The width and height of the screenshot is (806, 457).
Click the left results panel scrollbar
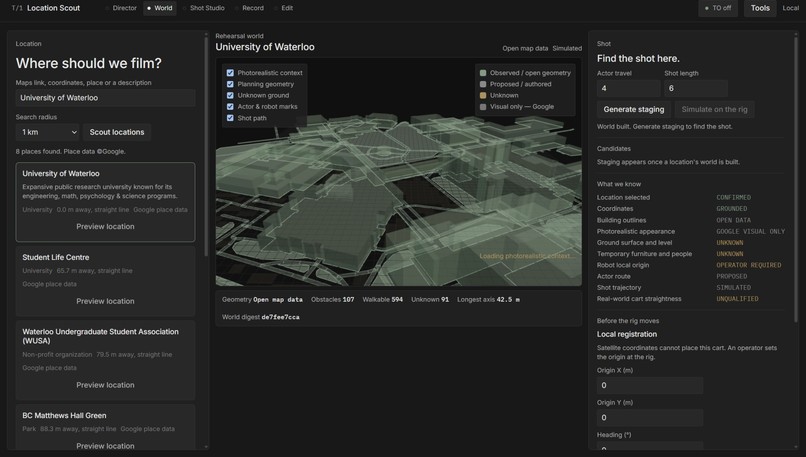click(206, 147)
